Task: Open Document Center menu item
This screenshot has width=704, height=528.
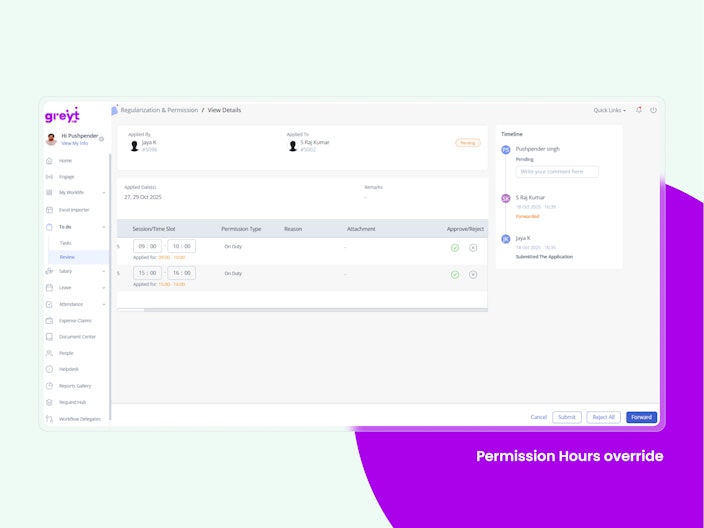Action: point(77,337)
